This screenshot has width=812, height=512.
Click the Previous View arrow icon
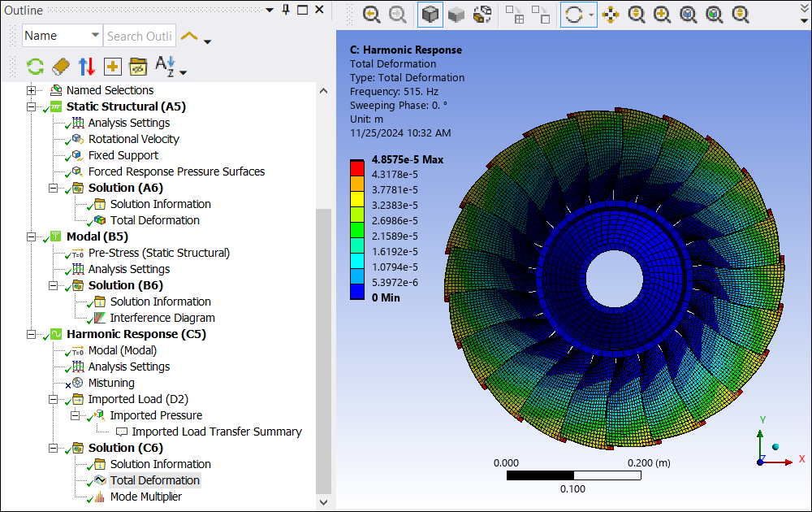click(x=371, y=14)
